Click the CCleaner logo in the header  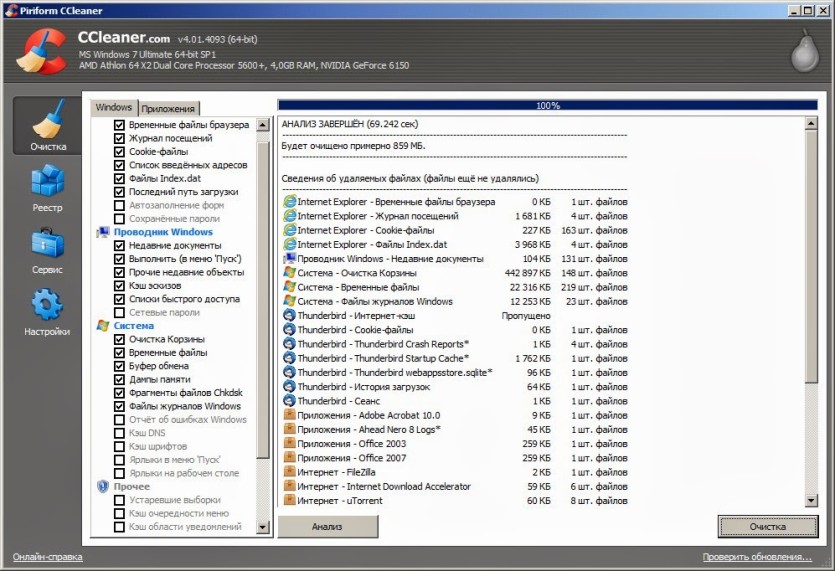point(42,51)
